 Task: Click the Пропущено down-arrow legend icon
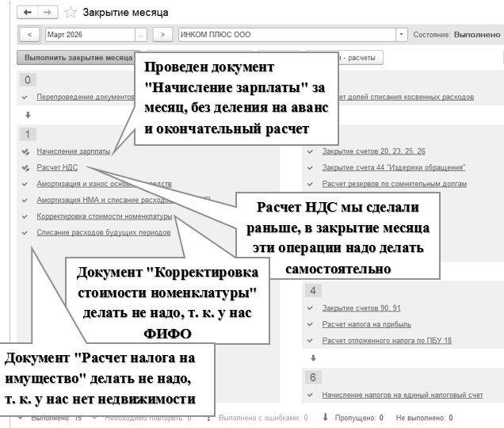click(325, 418)
